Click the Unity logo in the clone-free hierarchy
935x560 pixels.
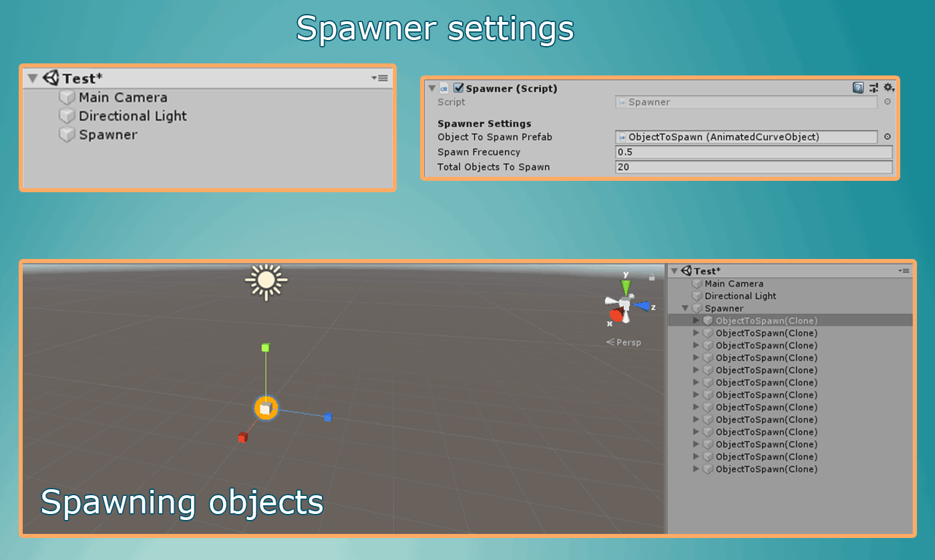[51, 78]
